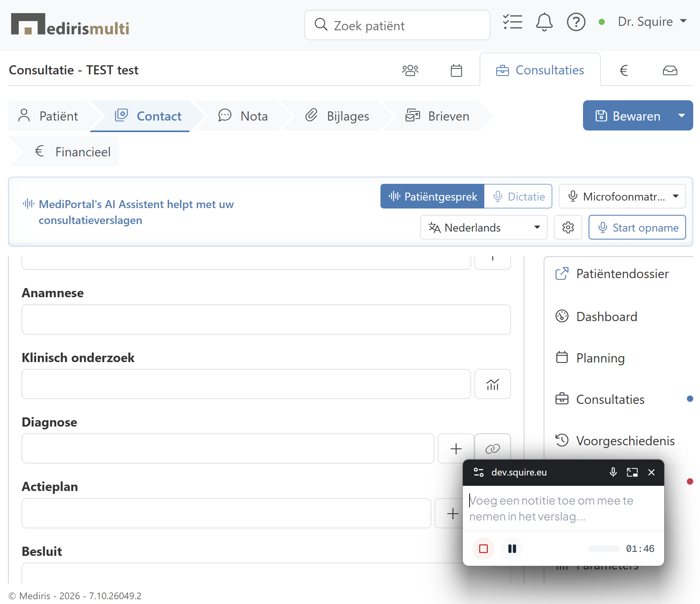Open Consultaties in side panel
Screen dimensions: 700x604
600,399
